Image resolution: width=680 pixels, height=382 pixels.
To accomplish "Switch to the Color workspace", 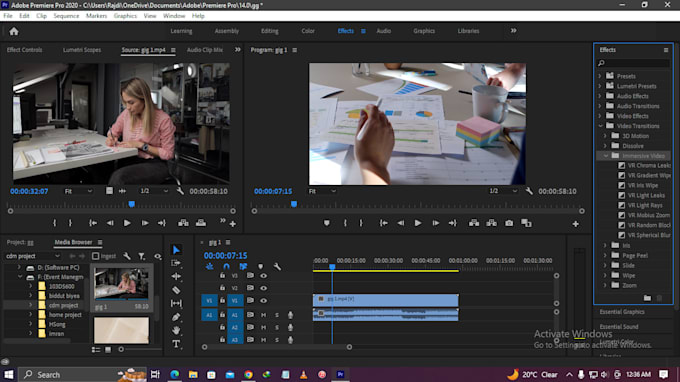I will (308, 31).
